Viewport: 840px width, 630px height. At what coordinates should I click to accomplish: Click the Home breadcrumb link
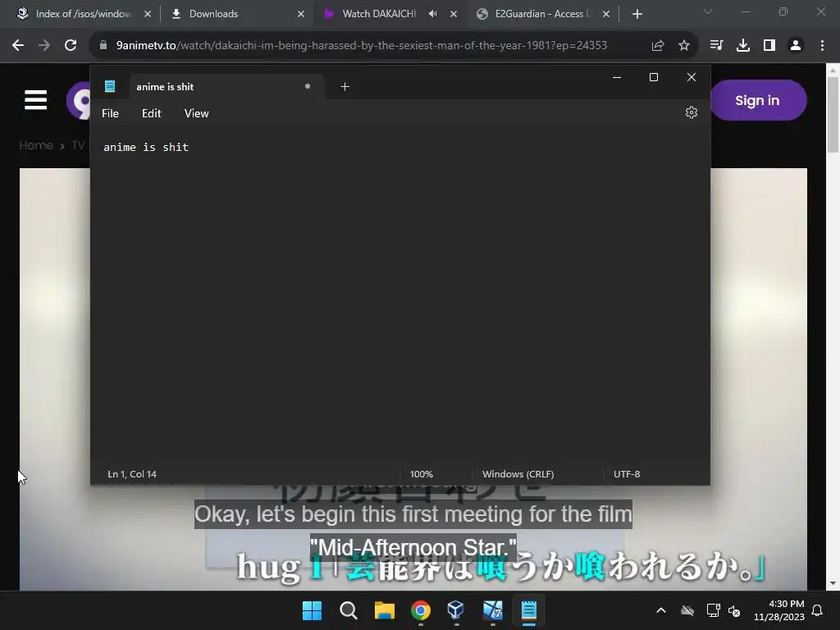point(36,145)
